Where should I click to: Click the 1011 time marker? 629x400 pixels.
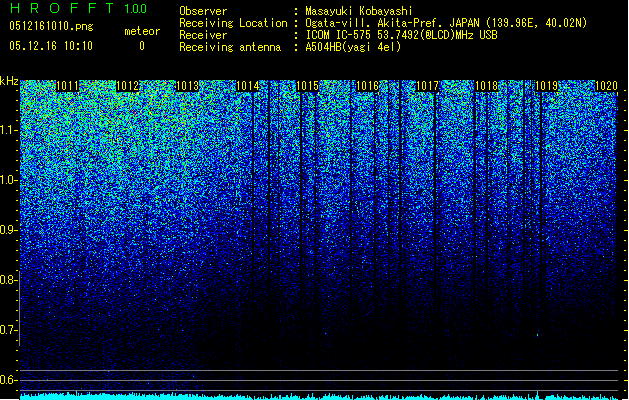tap(67, 86)
